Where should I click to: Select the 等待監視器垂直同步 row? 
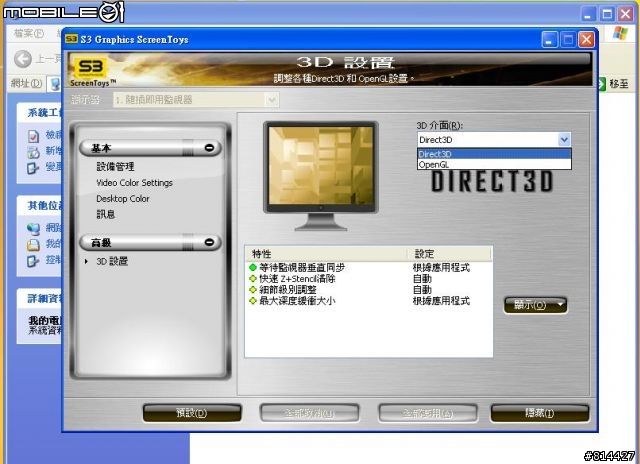369,268
